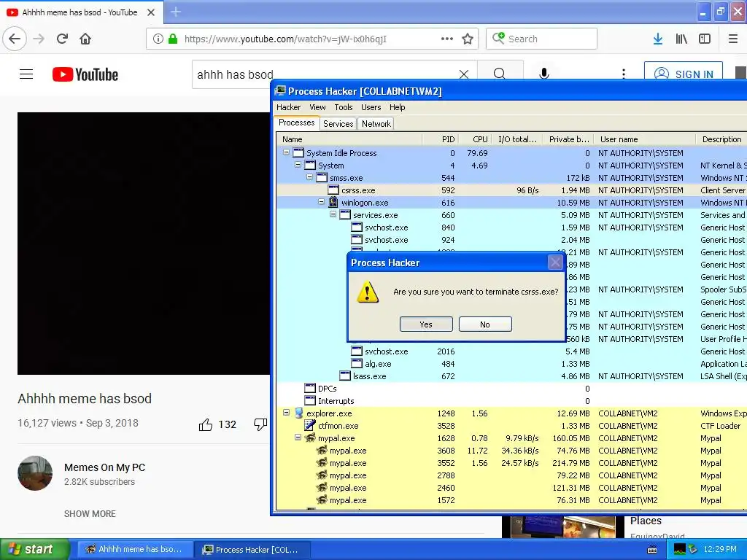
Task: Select the csrss.exe process row
Action: point(511,190)
